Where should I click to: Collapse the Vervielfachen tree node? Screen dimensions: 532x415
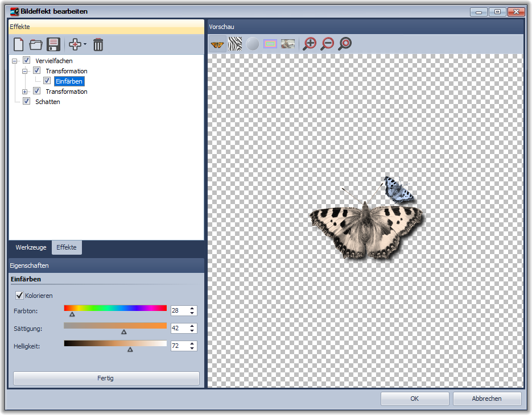click(x=15, y=61)
